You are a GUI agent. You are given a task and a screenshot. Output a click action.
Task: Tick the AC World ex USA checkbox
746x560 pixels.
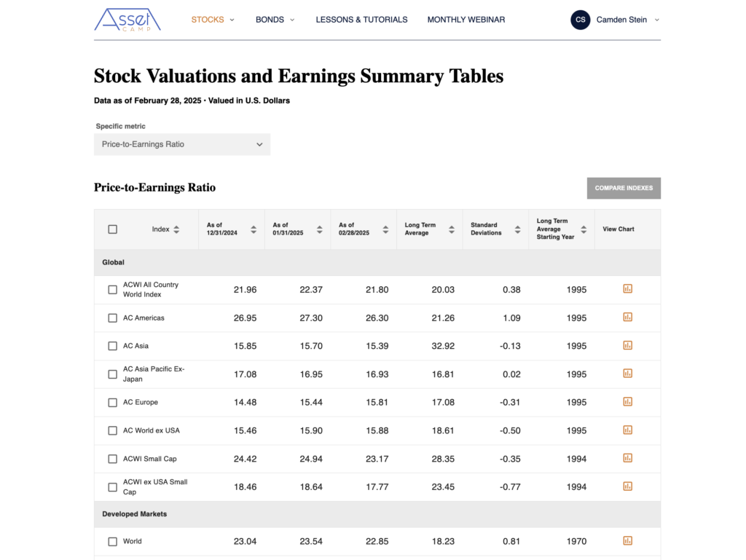tap(113, 430)
